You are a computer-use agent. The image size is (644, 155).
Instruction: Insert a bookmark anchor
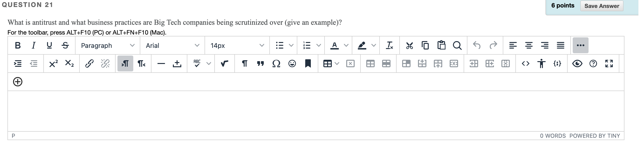coord(308,63)
